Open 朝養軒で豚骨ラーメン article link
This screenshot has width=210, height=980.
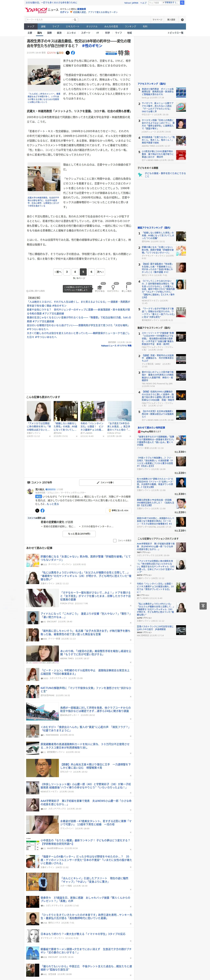[x=85, y=951]
